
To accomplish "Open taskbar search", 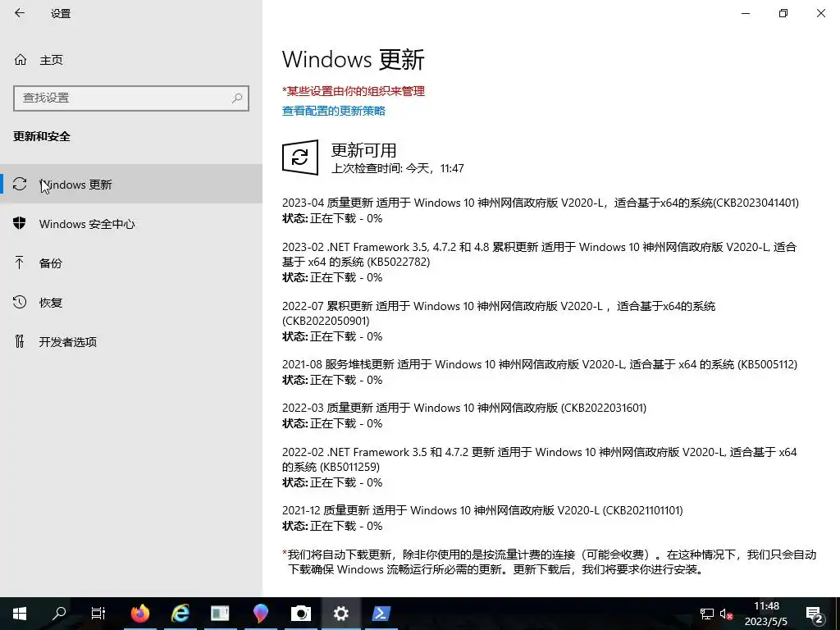I will tap(59, 614).
